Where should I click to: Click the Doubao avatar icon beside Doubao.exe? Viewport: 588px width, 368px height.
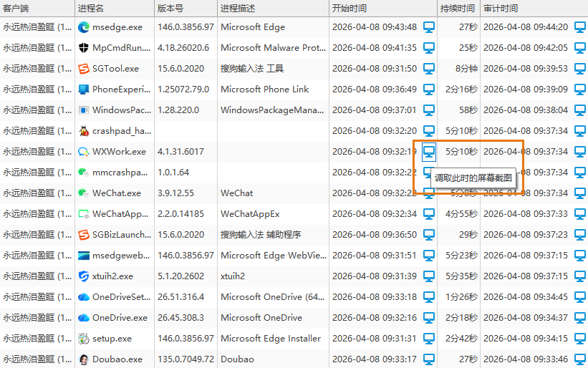(84, 359)
